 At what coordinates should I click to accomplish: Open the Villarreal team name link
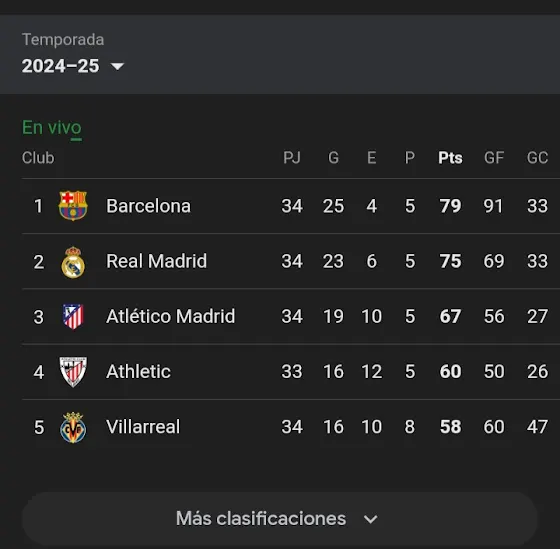[x=143, y=426]
